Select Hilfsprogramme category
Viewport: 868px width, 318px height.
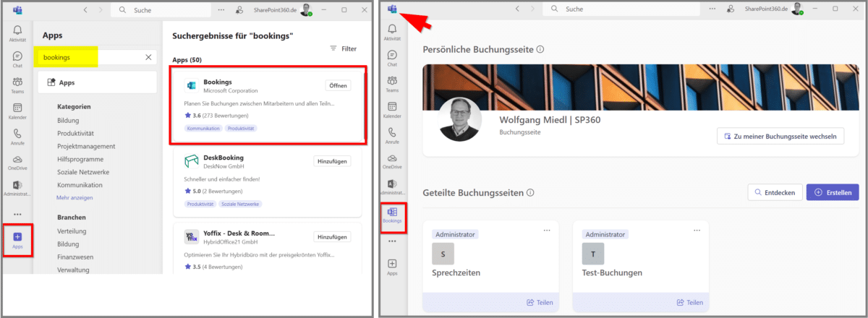click(x=80, y=159)
